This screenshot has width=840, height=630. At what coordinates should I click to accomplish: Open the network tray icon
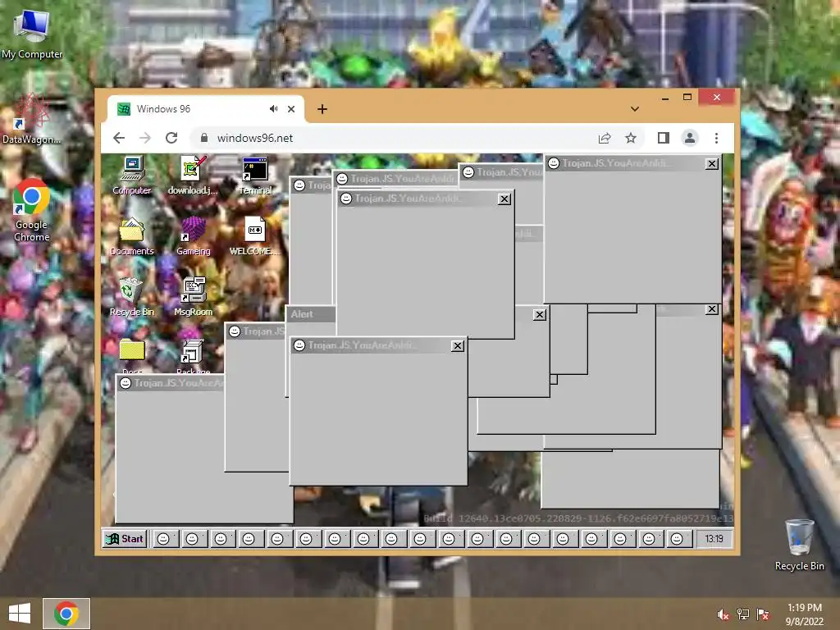(x=743, y=614)
